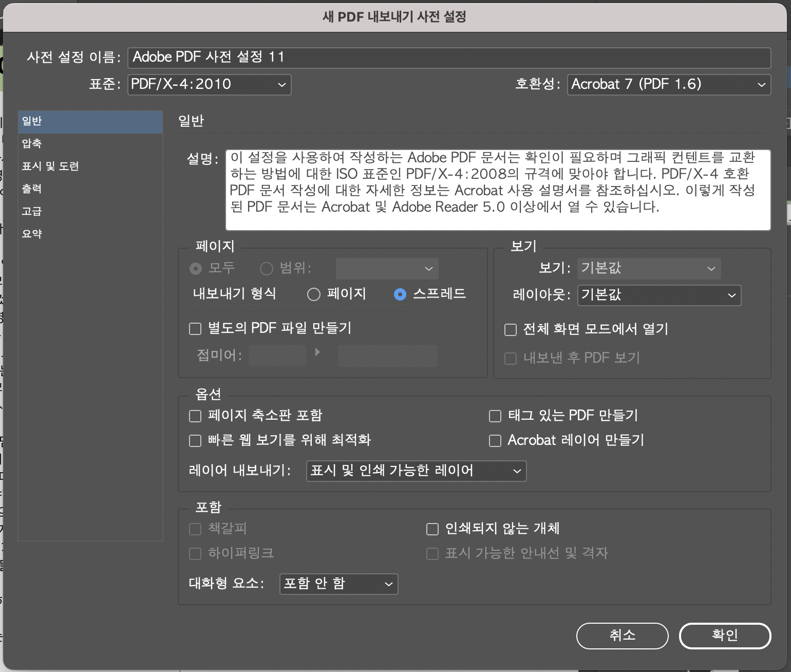Open the 대화형 요소 포함 안 함 dropdown

pyautogui.click(x=339, y=584)
